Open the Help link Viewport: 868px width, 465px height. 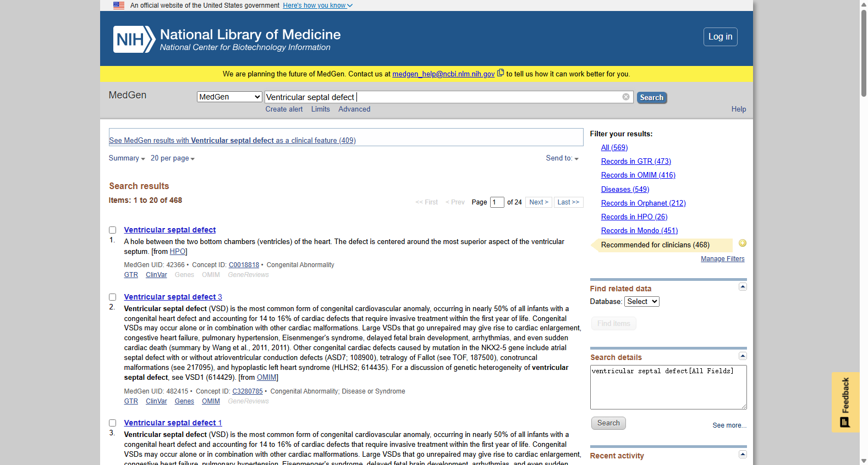pos(739,109)
